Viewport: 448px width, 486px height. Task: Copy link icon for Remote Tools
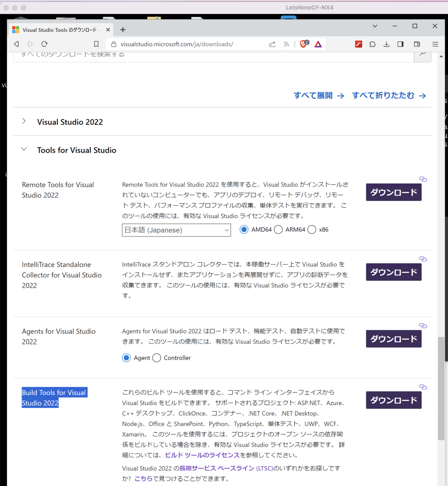point(423,179)
